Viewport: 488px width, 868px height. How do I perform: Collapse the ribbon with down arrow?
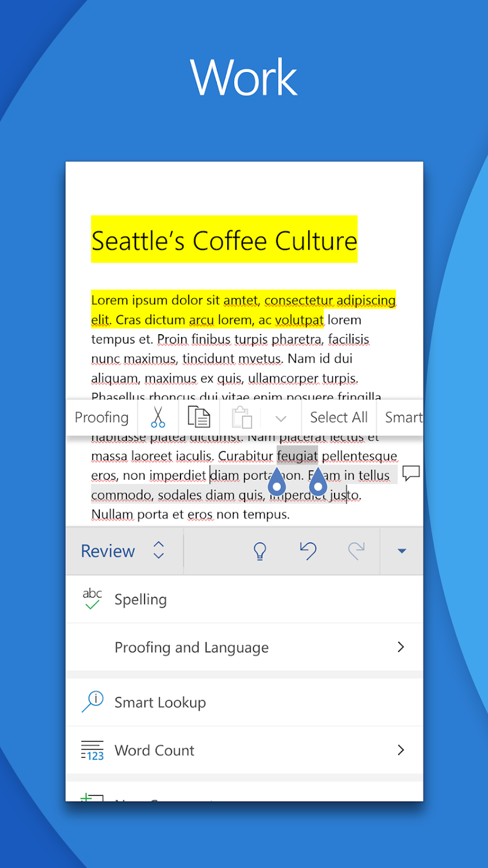(401, 551)
